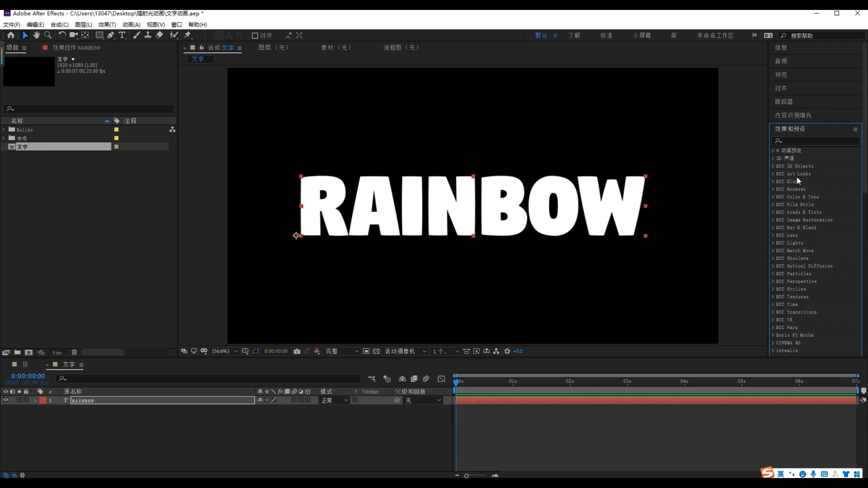Expand the Solids folder in project
868x488 pixels.
click(x=4, y=130)
